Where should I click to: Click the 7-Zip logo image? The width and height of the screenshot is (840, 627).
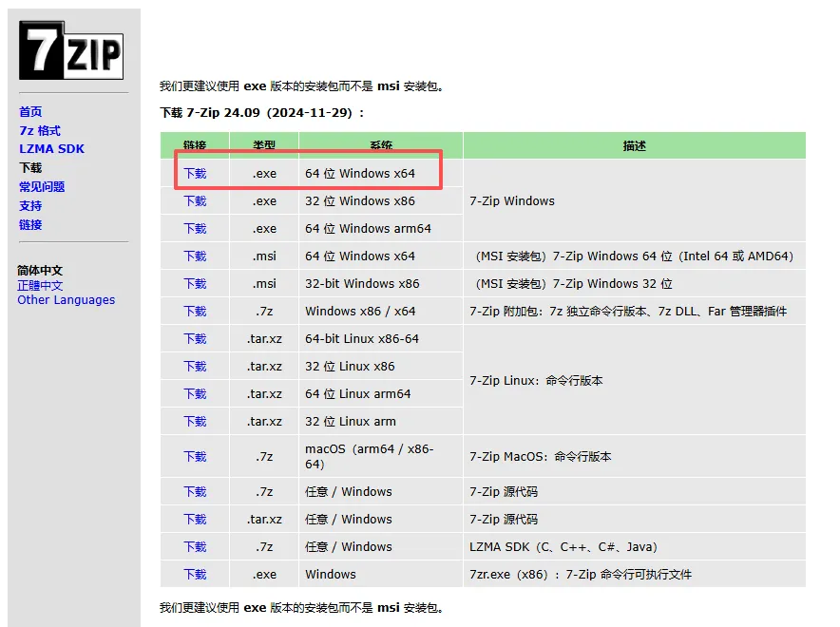point(71,50)
